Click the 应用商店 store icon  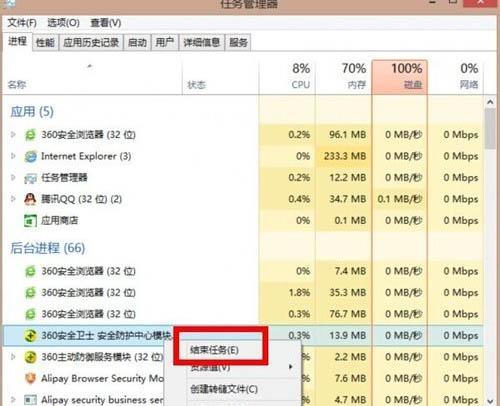[x=30, y=221]
